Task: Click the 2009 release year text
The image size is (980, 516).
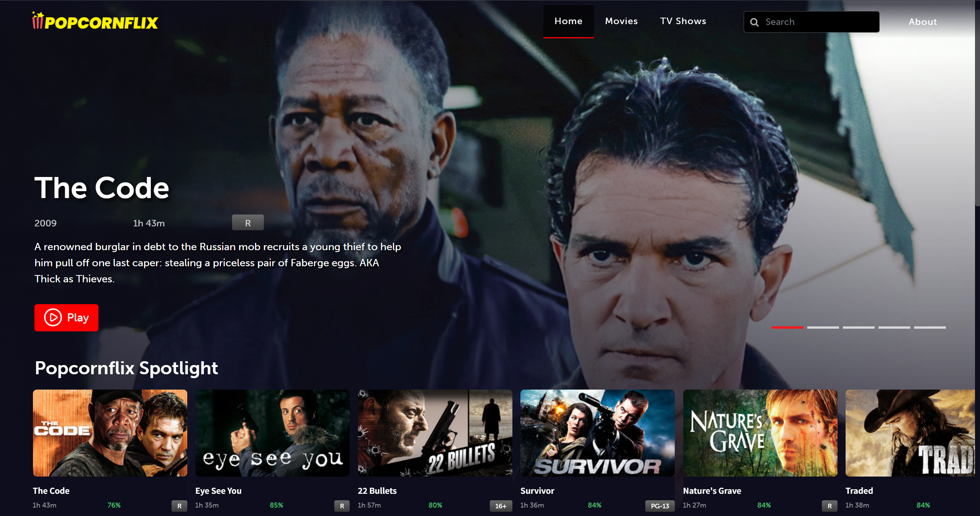Action: pyautogui.click(x=45, y=223)
